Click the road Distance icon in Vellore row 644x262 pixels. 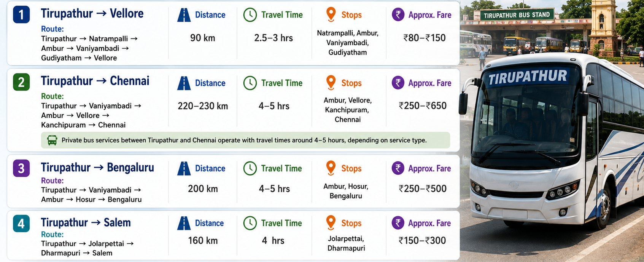click(184, 15)
